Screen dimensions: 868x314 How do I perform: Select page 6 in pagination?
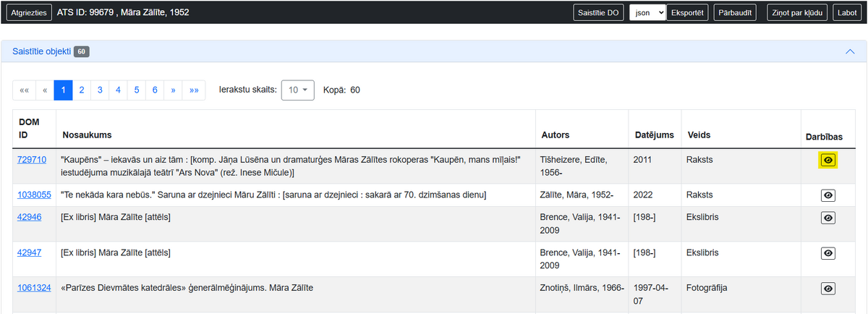[154, 90]
